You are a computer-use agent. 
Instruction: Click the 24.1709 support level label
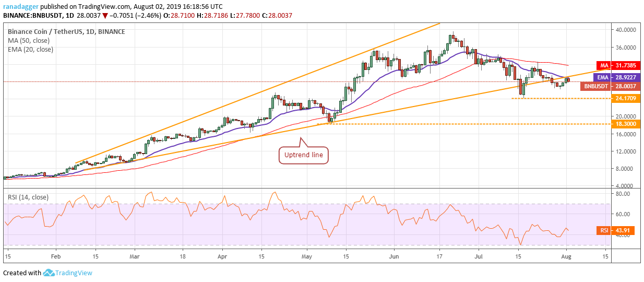coord(627,98)
